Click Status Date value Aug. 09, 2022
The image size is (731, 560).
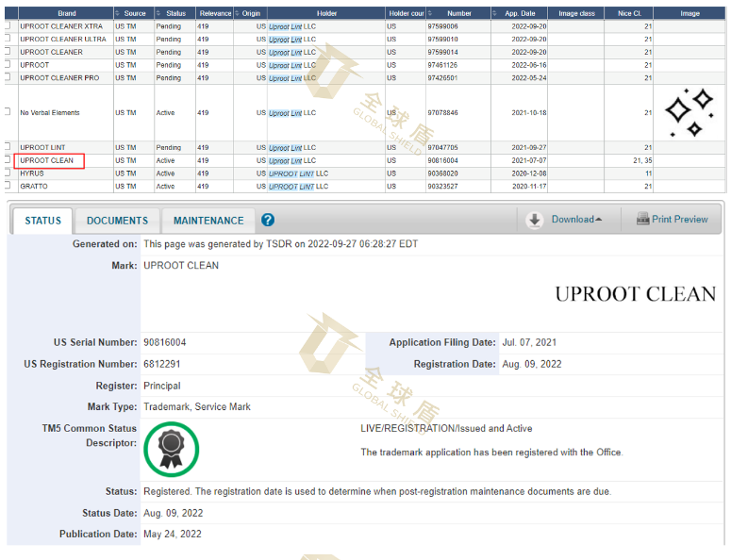click(x=173, y=513)
